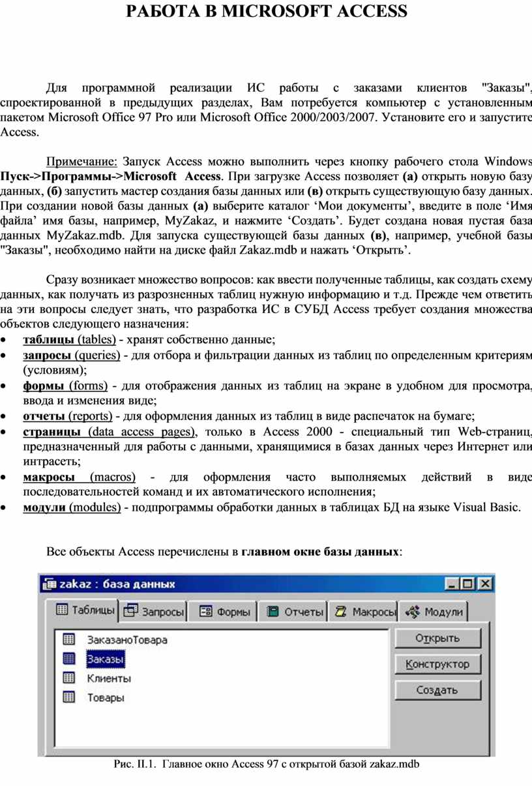Click the database icon in zakaz title bar

point(50,584)
